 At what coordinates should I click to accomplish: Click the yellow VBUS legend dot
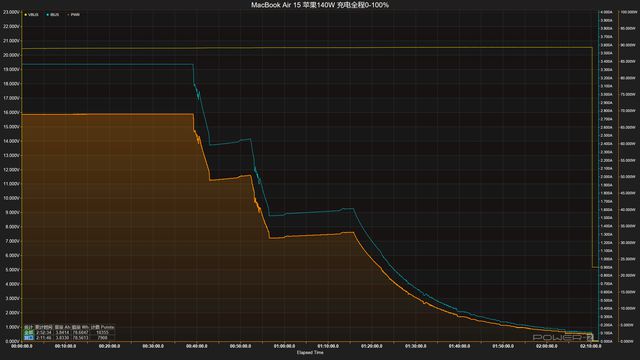26,15
